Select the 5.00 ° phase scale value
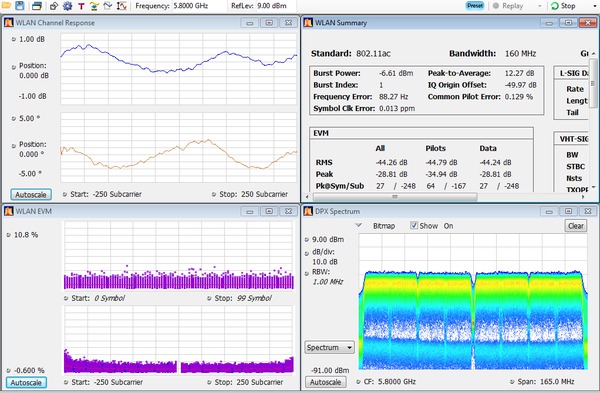The height and width of the screenshot is (393, 600). tap(29, 118)
